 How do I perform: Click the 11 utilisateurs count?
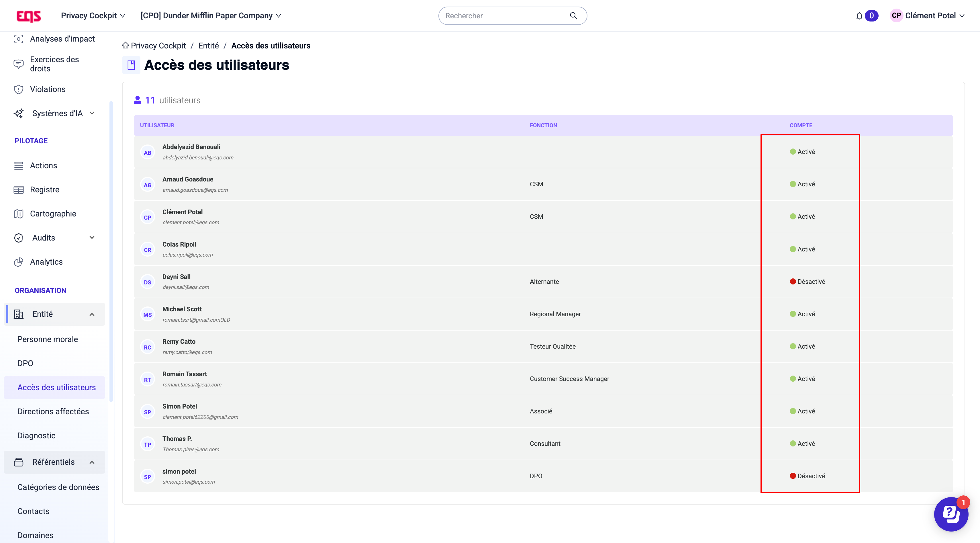(167, 100)
